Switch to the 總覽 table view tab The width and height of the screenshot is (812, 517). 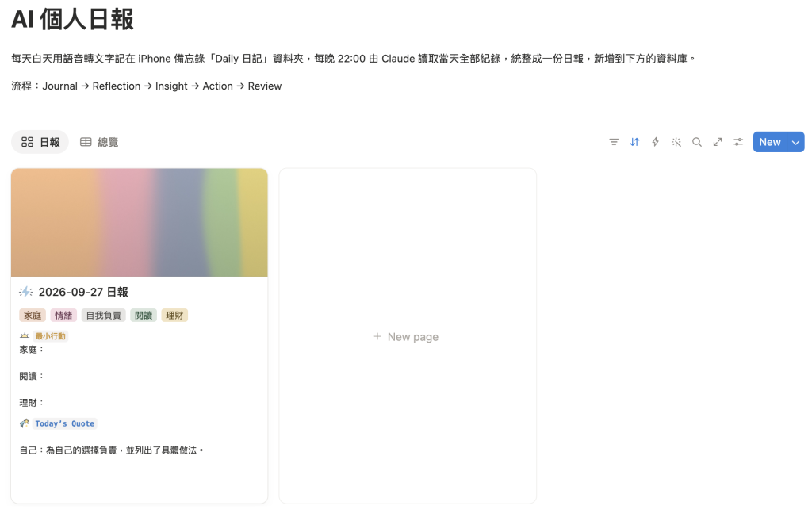(99, 142)
